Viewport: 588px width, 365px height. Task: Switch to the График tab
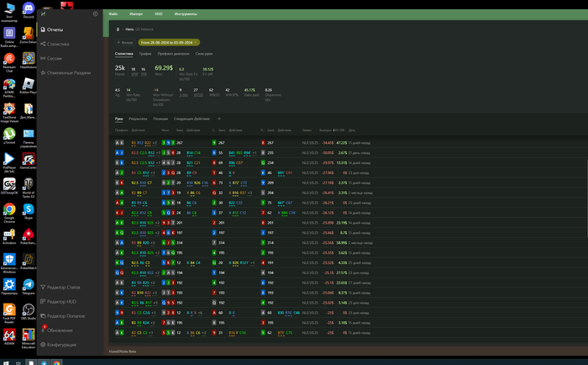pyautogui.click(x=145, y=53)
